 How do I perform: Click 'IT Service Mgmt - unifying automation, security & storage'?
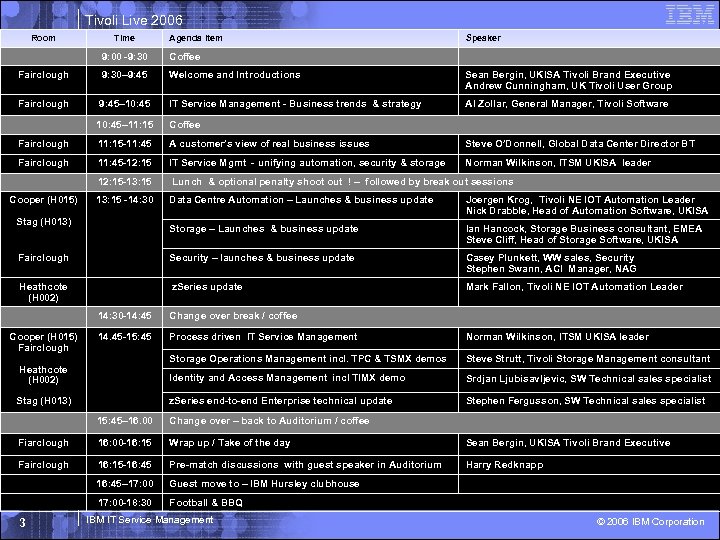tap(307, 163)
